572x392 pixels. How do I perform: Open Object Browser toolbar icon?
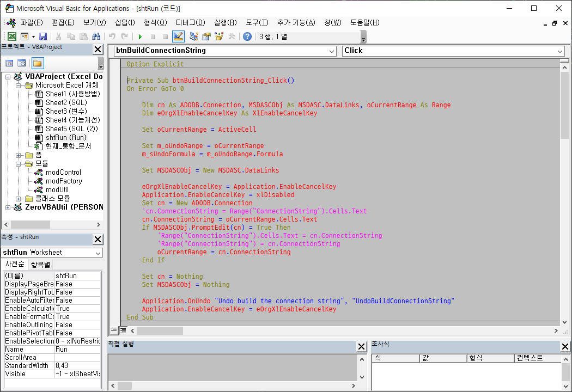click(219, 36)
